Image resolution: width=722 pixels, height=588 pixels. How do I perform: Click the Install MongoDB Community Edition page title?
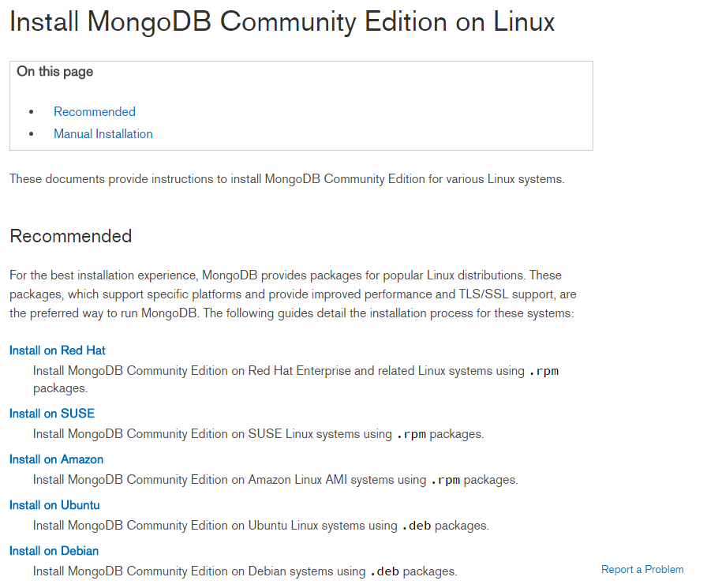point(282,21)
